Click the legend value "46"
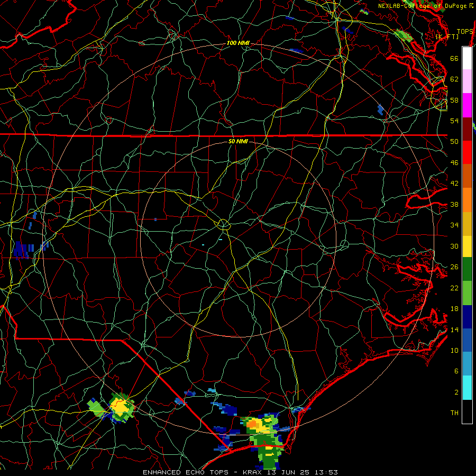 tap(454, 163)
